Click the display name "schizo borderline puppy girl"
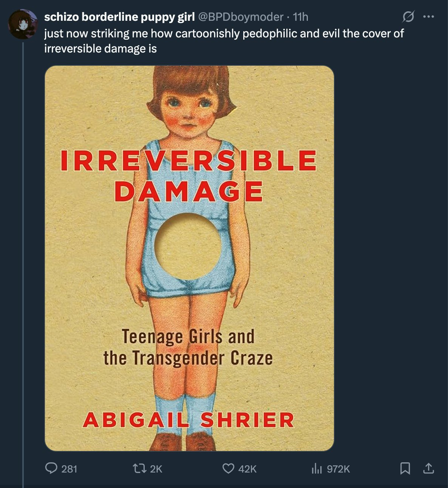The height and width of the screenshot is (488, 448). pos(119,17)
